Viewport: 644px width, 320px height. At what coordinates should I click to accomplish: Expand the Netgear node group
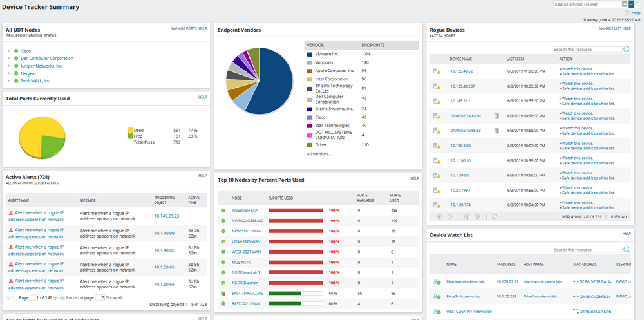click(8, 73)
